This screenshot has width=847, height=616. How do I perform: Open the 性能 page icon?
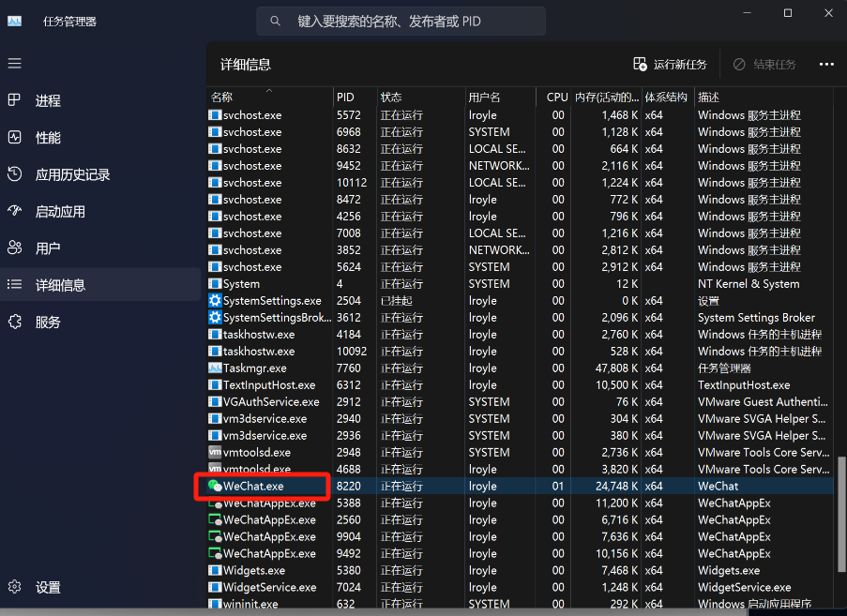[15, 137]
